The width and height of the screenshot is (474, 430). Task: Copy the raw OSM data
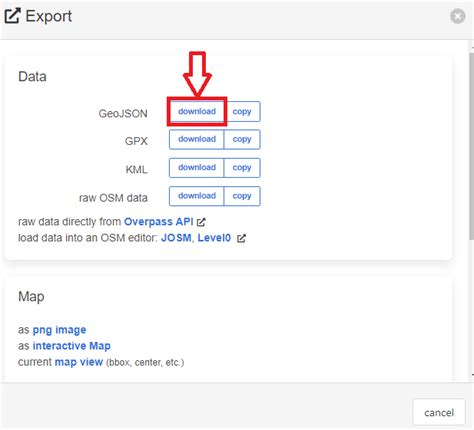[242, 196]
